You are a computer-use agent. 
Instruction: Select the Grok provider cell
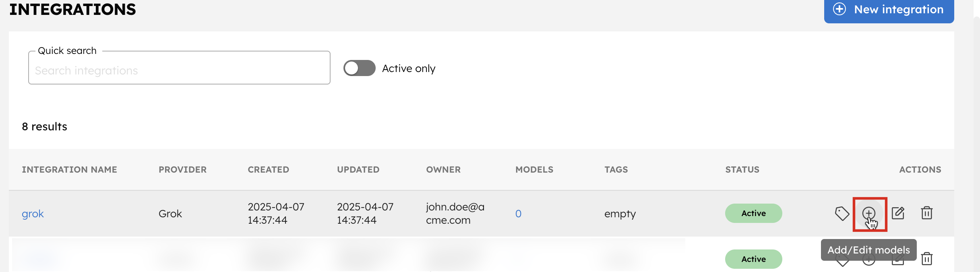point(170,214)
